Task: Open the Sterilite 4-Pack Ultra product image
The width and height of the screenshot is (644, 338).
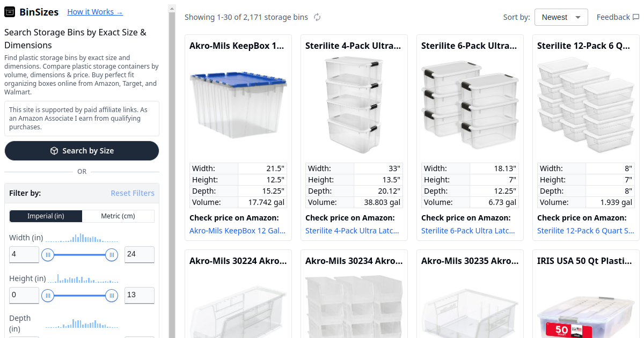Action: click(x=354, y=105)
